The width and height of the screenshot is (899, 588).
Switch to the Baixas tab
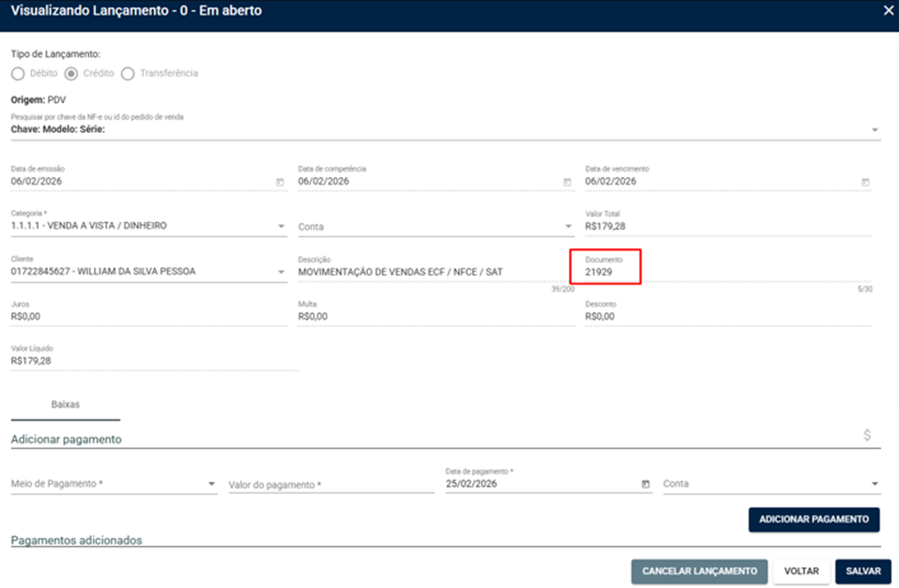(65, 404)
